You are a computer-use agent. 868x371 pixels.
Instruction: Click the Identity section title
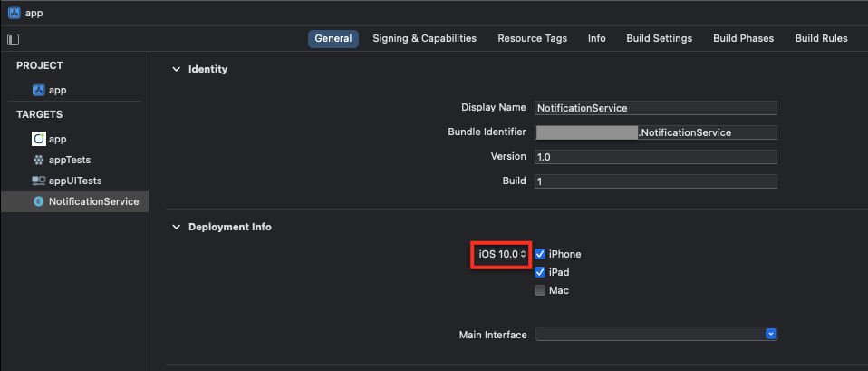click(208, 70)
